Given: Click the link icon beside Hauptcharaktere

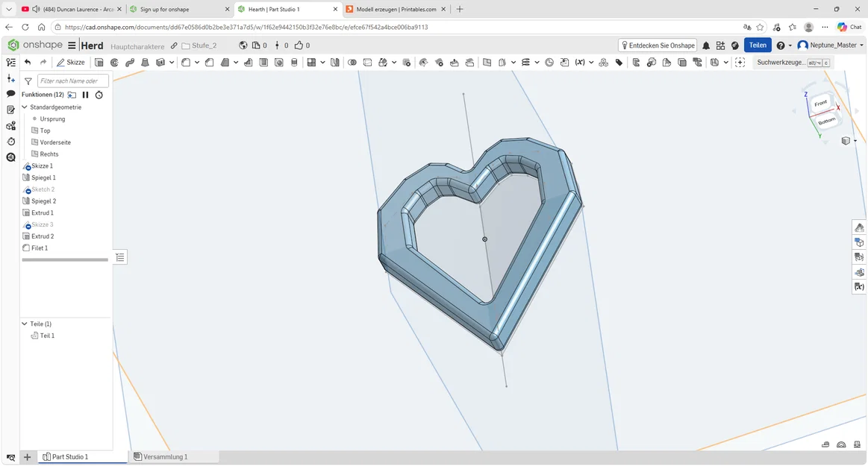Looking at the screenshot, I should point(174,45).
